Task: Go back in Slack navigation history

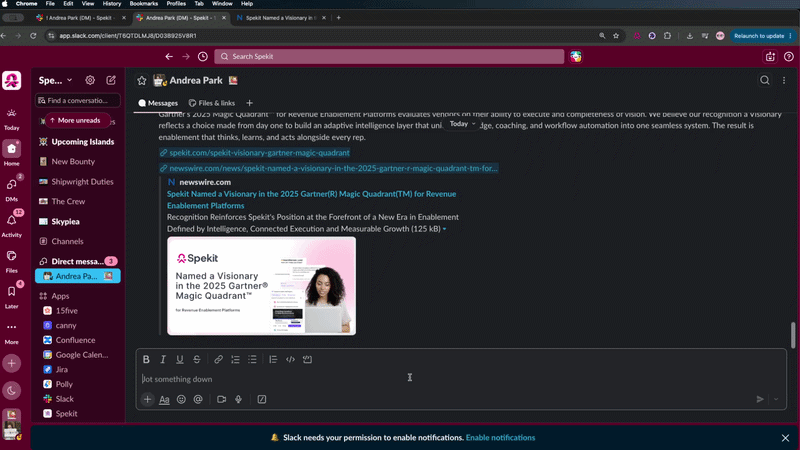Action: [169, 57]
